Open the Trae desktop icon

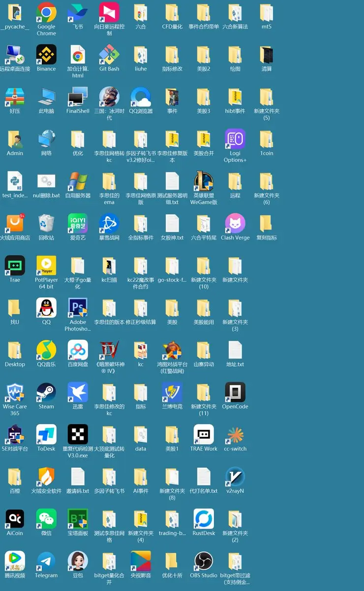pos(15,265)
